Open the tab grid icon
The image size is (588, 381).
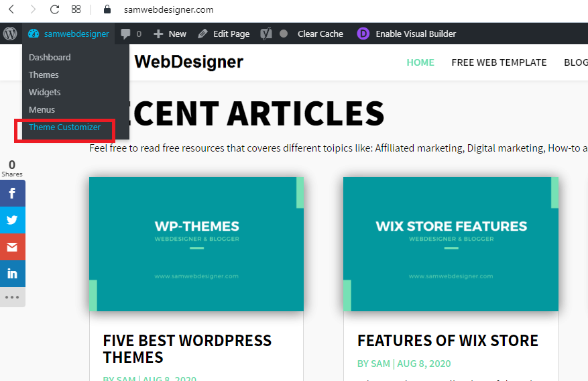click(x=76, y=9)
